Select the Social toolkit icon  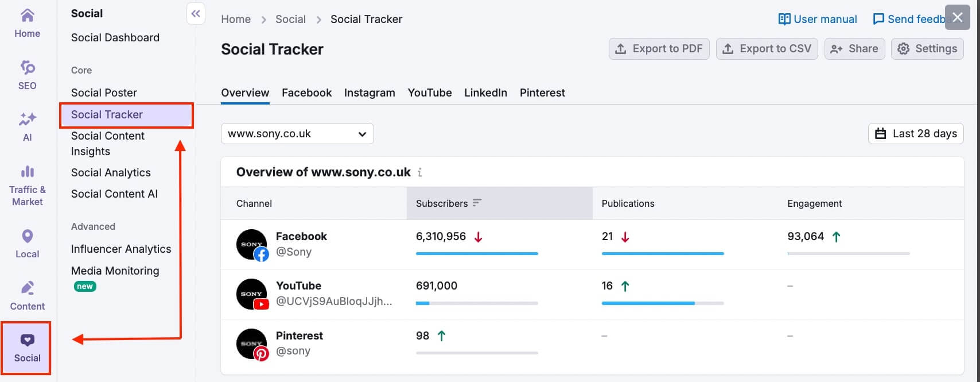28,348
